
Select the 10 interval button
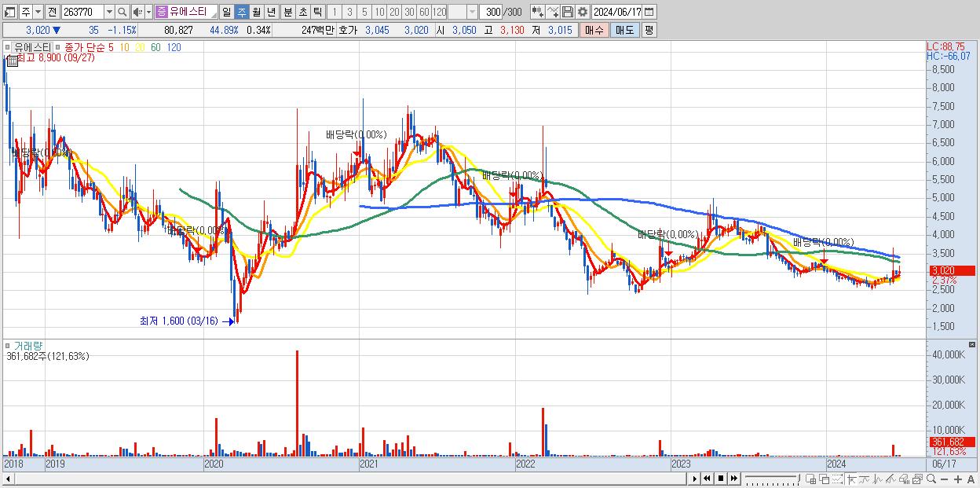(379, 12)
